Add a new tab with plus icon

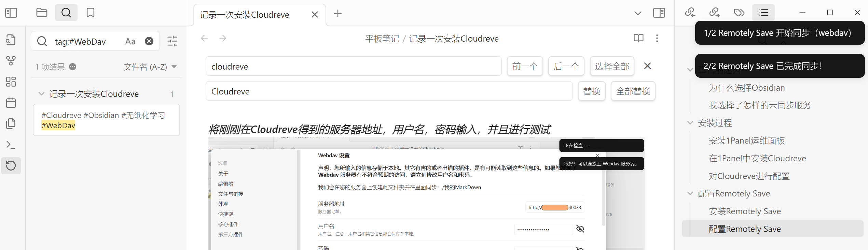click(x=338, y=13)
